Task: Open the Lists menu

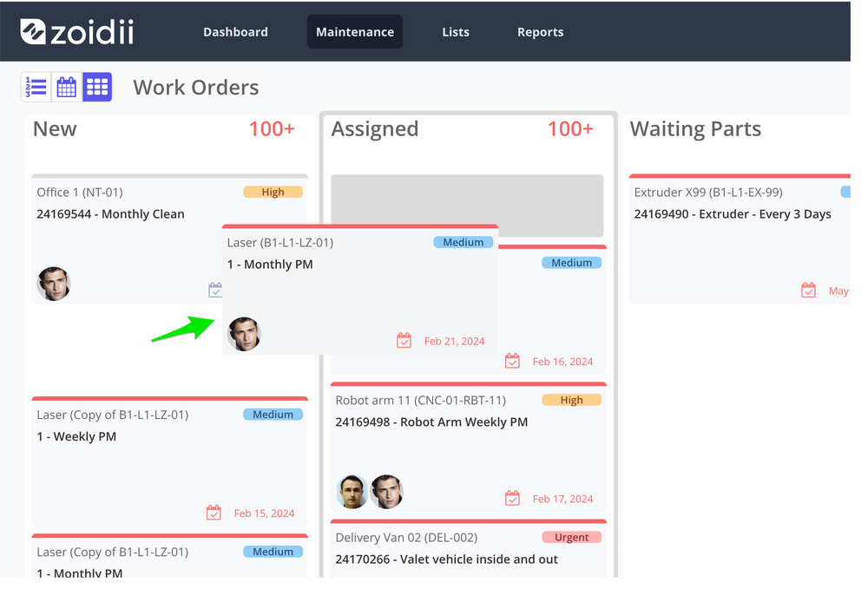Action: [x=456, y=32]
